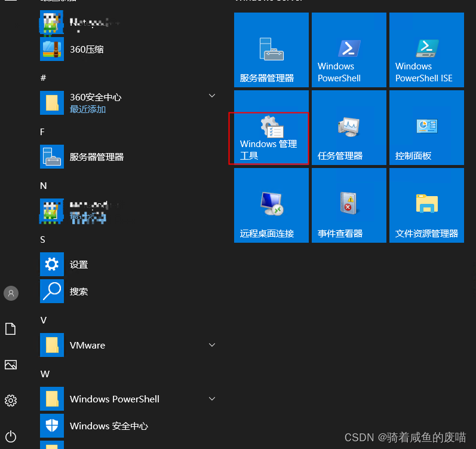
Task: Open the 控制面板 tile
Action: (426, 127)
